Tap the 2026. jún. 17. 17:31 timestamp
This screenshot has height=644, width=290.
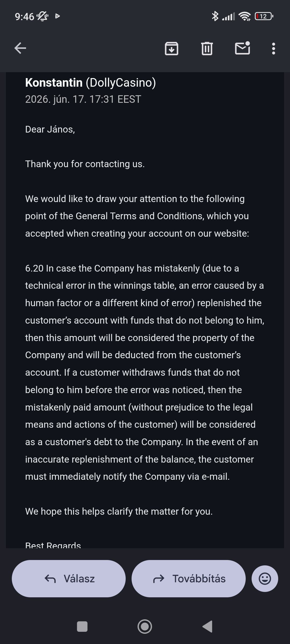pos(83,99)
